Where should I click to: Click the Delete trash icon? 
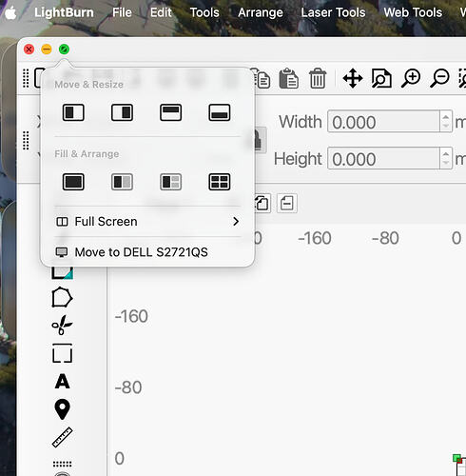click(x=318, y=78)
